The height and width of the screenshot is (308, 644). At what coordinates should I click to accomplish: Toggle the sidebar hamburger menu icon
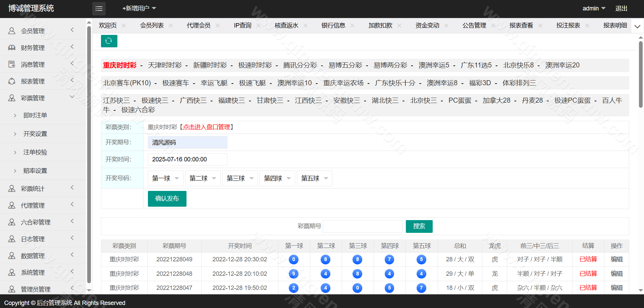coord(99,9)
